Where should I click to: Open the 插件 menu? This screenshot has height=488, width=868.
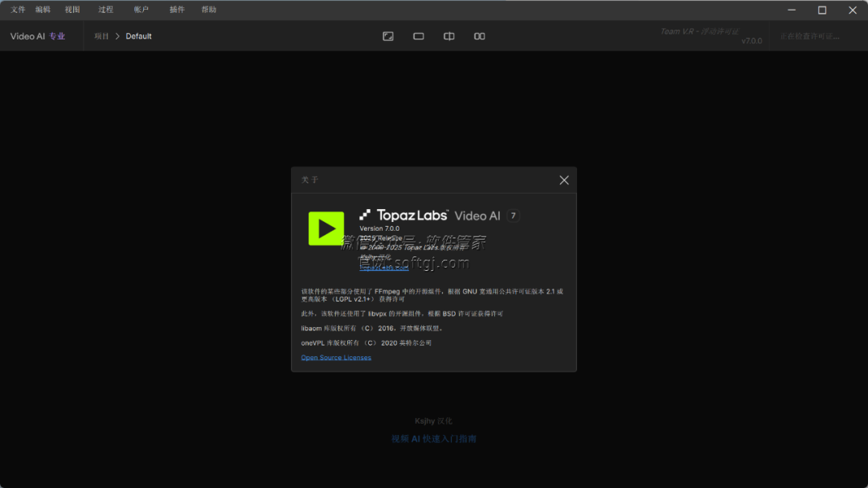177,10
